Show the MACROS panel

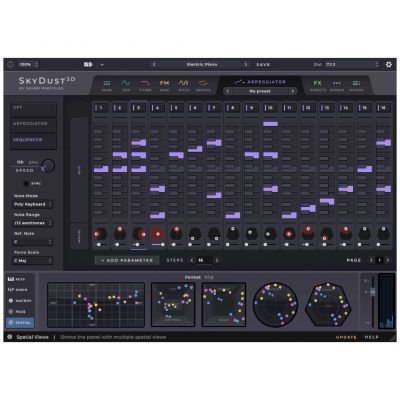(20, 301)
